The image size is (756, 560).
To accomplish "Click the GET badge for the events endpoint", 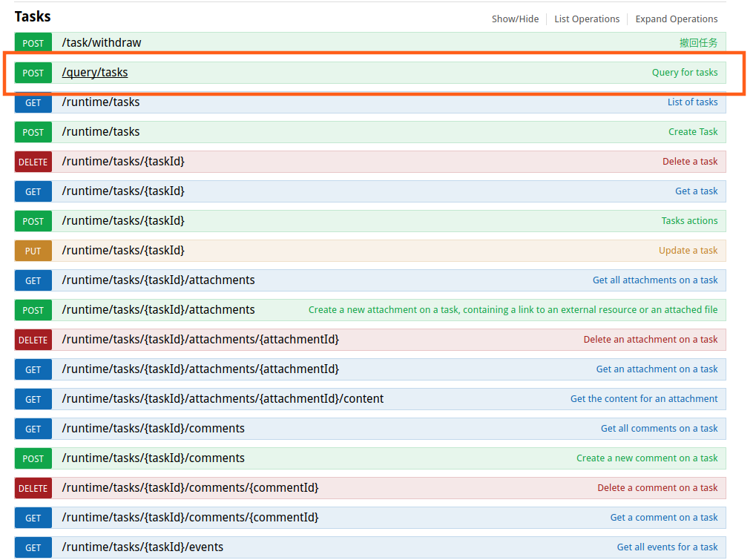I will pos(33,548).
